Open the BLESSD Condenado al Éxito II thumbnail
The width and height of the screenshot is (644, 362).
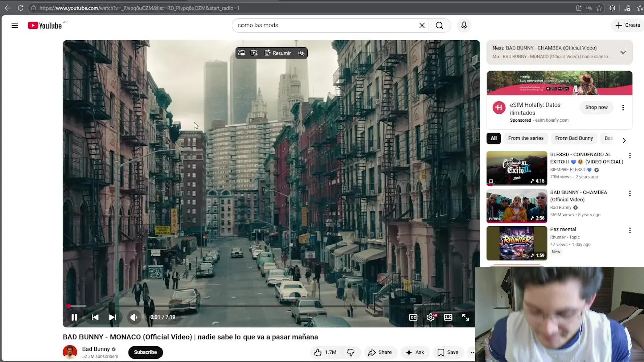tap(517, 168)
